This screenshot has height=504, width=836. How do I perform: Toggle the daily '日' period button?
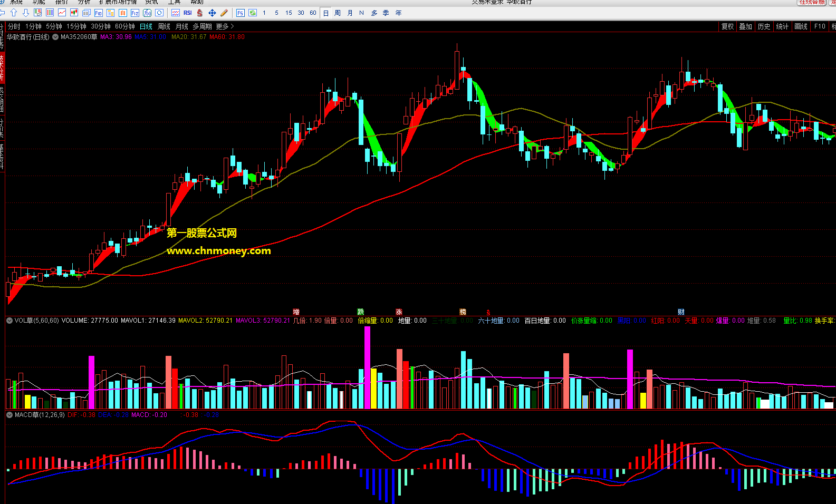click(x=326, y=13)
